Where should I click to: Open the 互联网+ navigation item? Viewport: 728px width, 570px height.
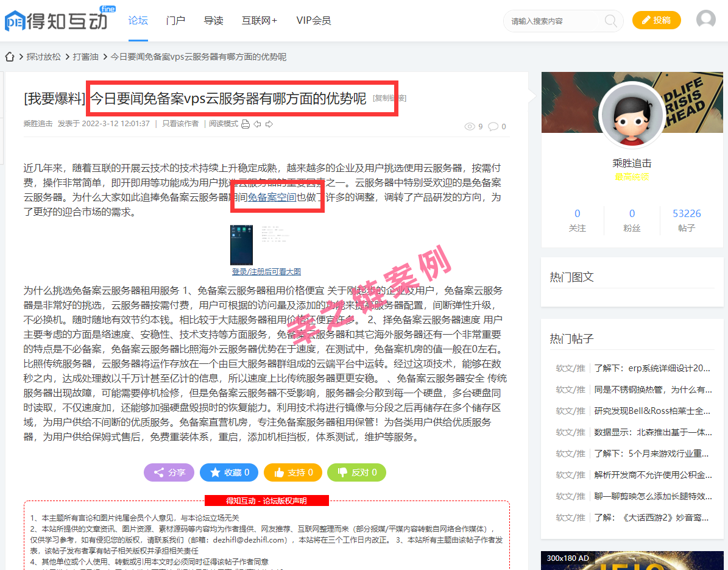tap(259, 21)
